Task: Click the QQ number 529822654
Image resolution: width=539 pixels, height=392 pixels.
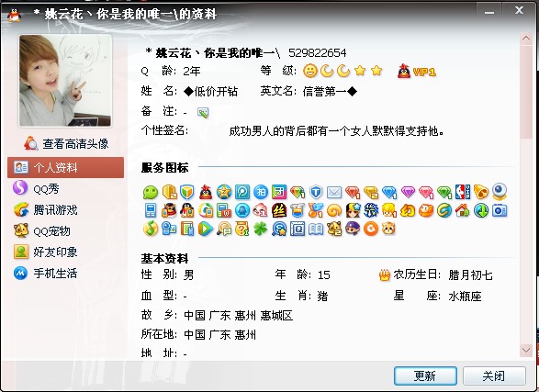Action: 318,53
